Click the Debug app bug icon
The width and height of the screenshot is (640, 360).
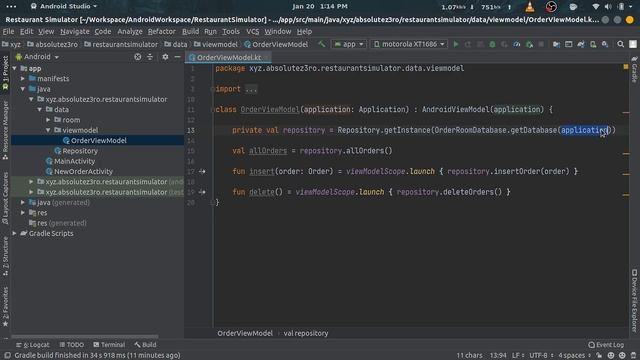point(492,44)
